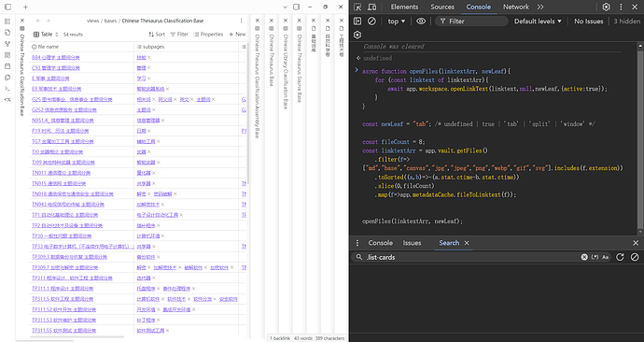Screen dimensions: 644x342
Task: Switch to Chinese Thesaurus Source Base tab
Action: (x=299, y=68)
